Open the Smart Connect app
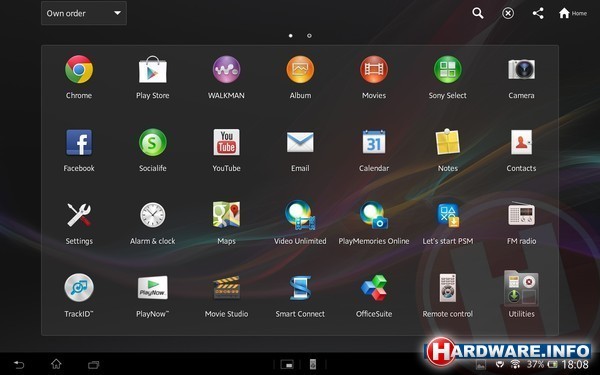The image size is (600, 375). pos(300,288)
